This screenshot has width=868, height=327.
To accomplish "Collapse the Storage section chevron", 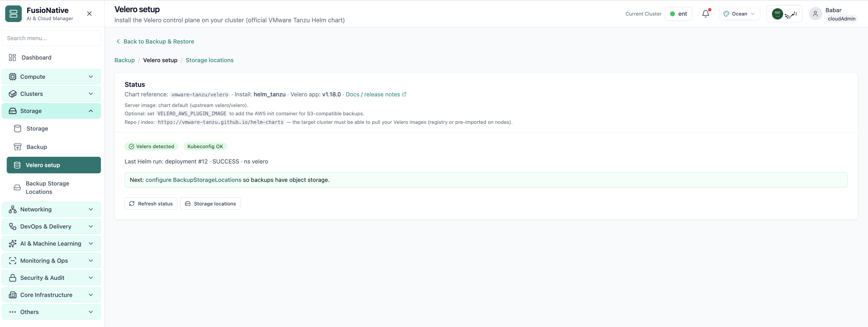I will coord(91,111).
